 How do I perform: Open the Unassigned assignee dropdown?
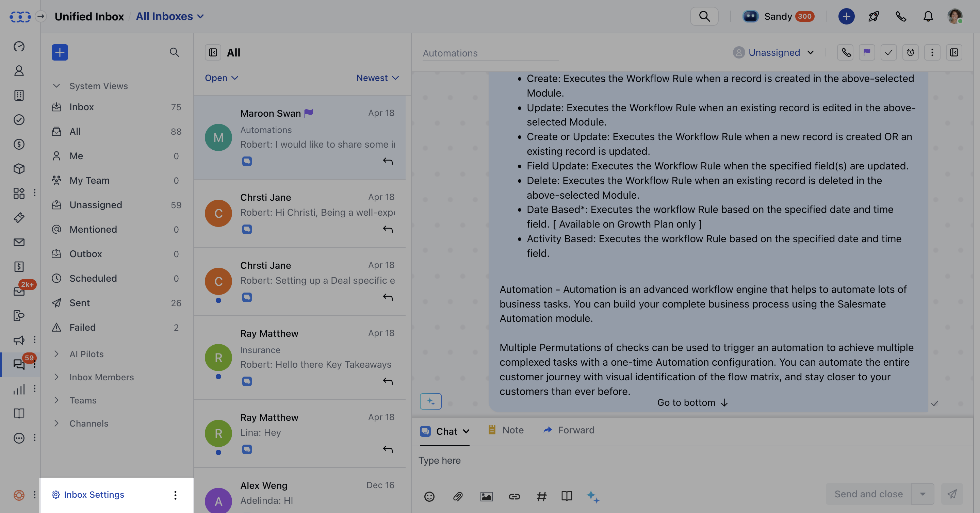774,52
